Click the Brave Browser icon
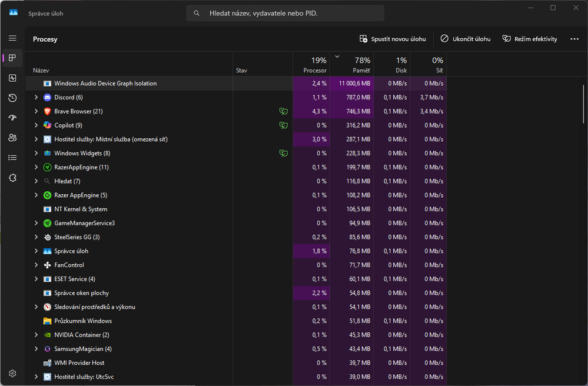The height and width of the screenshot is (386, 588). pos(47,111)
